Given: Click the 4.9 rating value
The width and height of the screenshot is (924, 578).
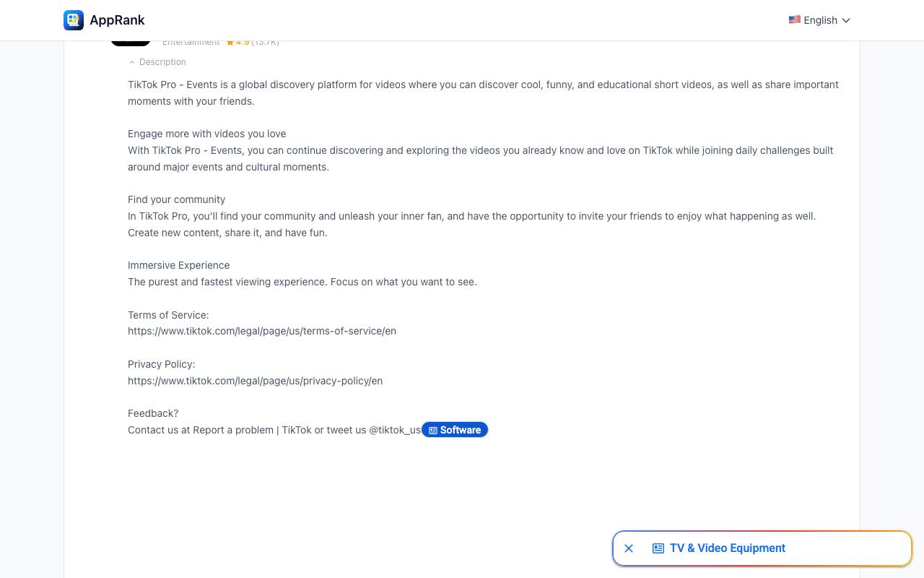Looking at the screenshot, I should 243,43.
